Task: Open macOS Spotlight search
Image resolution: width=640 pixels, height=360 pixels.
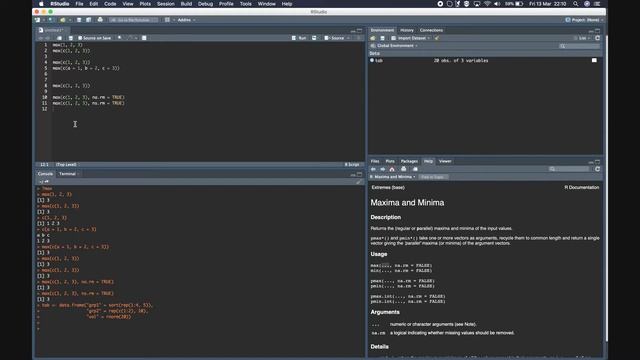Action: click(576, 4)
